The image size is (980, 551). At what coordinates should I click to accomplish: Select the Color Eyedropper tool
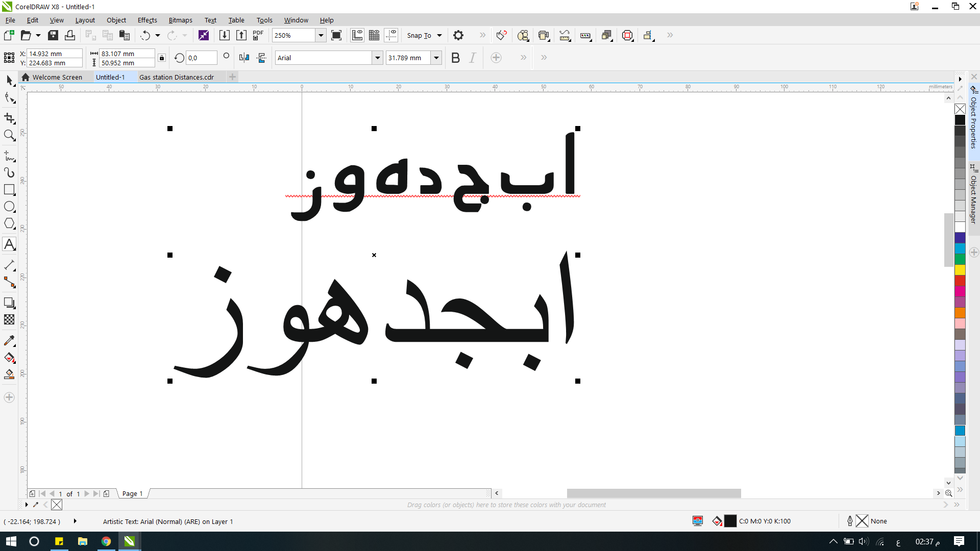9,340
